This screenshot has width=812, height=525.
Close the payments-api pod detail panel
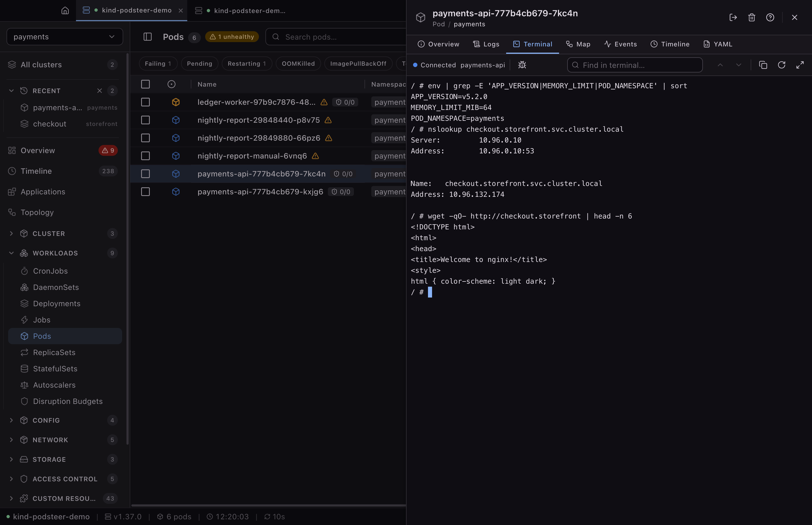(x=795, y=17)
